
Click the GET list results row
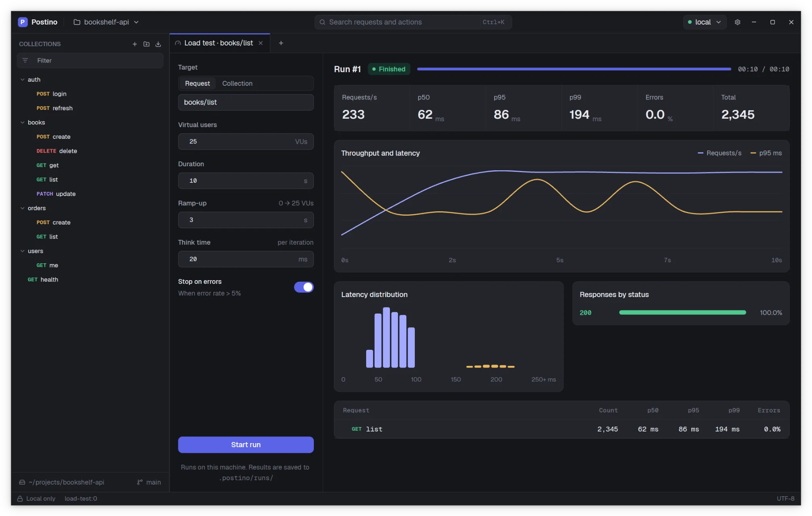pos(561,429)
